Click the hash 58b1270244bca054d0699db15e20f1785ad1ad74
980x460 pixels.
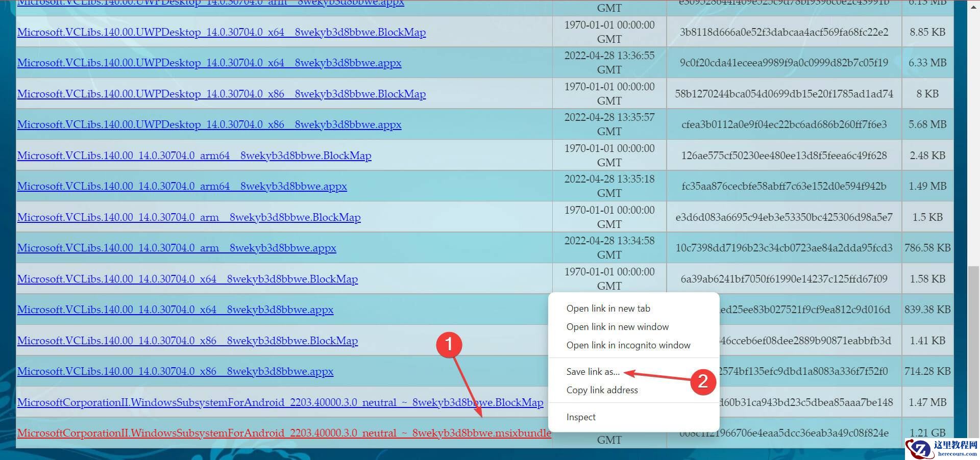point(784,94)
